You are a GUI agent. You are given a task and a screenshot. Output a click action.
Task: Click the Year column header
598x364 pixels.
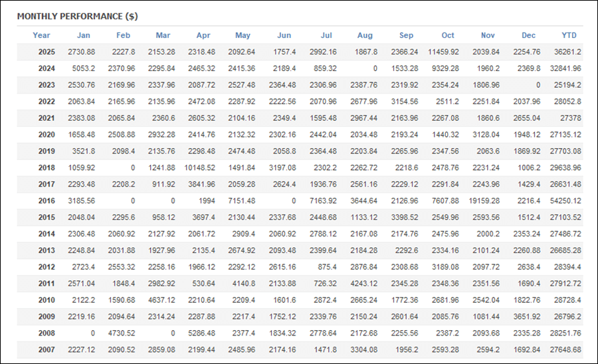pos(41,35)
